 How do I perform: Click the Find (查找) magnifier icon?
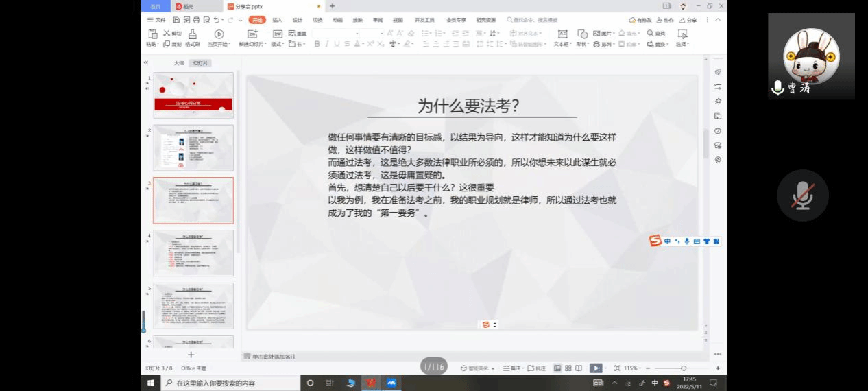coord(650,33)
